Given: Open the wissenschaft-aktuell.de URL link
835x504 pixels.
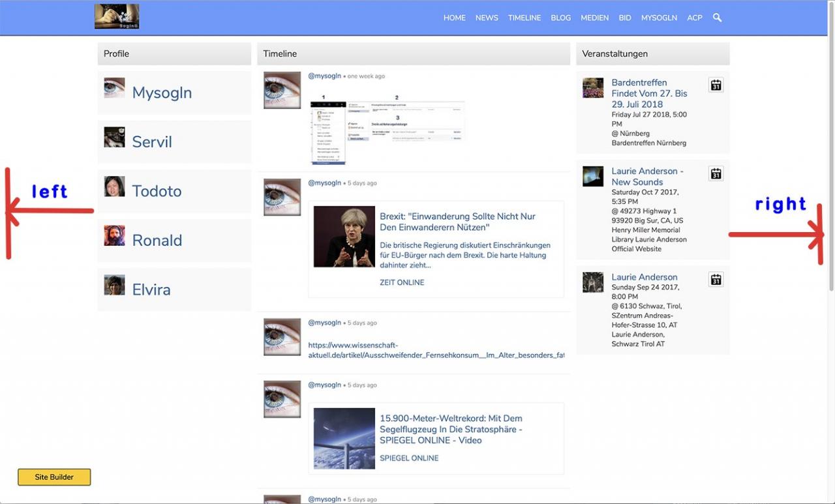Looking at the screenshot, I should pos(436,350).
